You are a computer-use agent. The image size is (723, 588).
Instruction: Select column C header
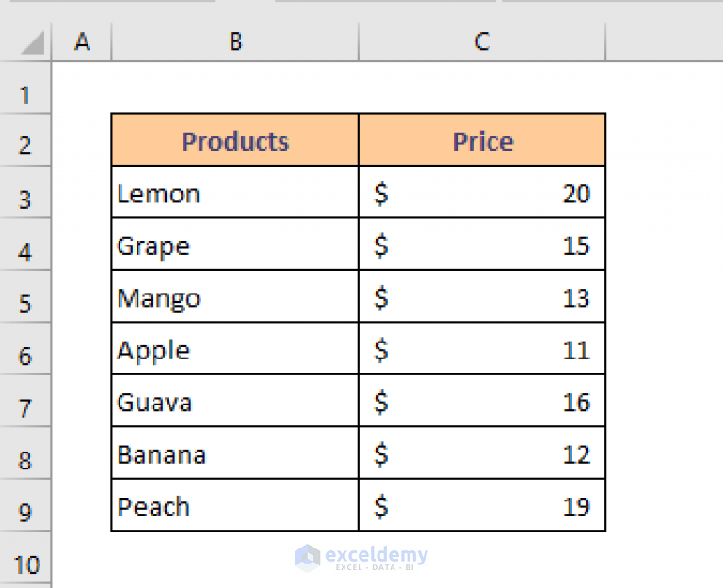coord(482,41)
